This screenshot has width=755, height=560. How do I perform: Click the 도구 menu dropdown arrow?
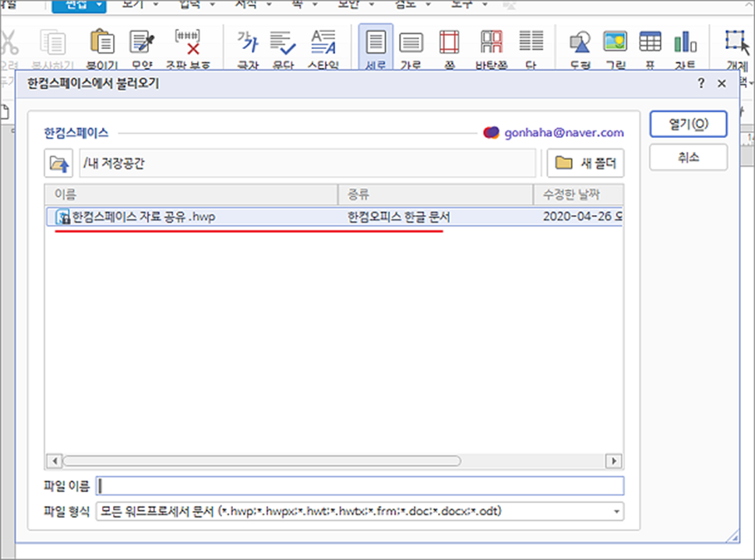(485, 5)
